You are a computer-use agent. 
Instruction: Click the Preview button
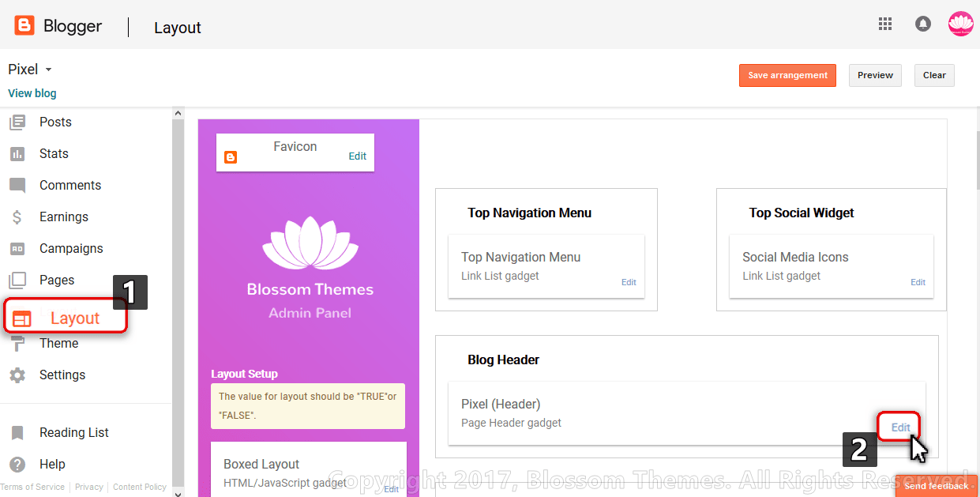point(875,75)
